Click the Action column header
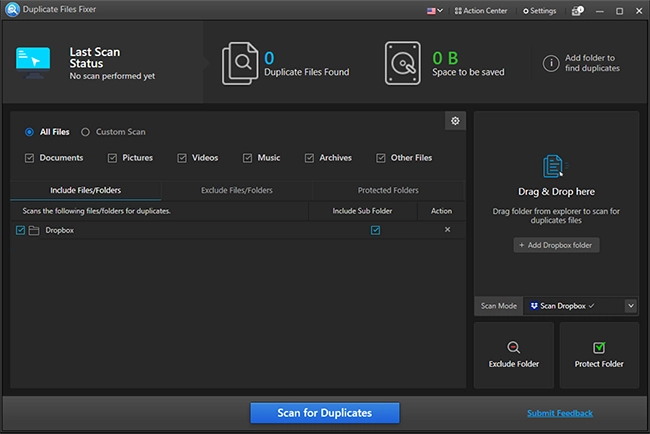 point(441,211)
